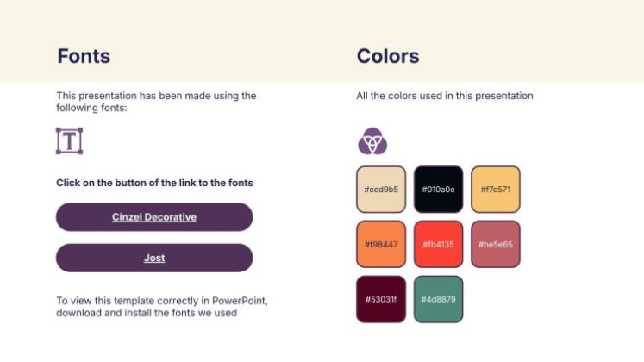Select the #4d8879 green swatch
644x362 pixels.
[x=438, y=299]
